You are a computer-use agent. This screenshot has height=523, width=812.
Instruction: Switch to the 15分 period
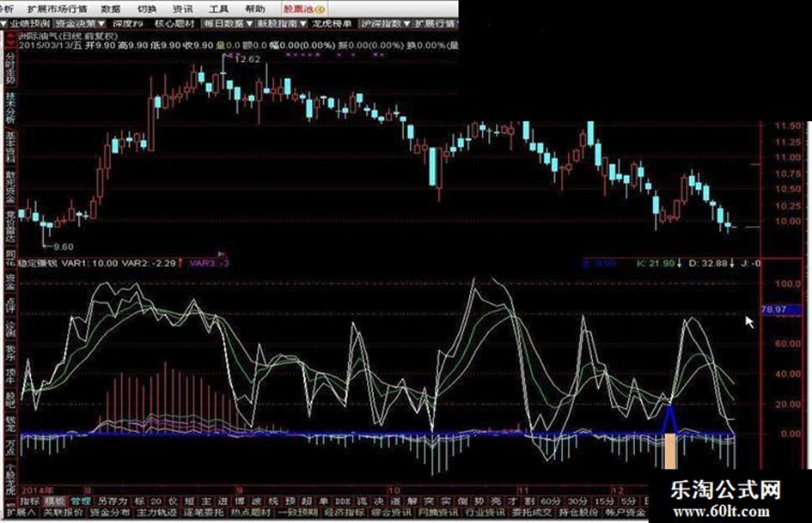click(x=604, y=502)
